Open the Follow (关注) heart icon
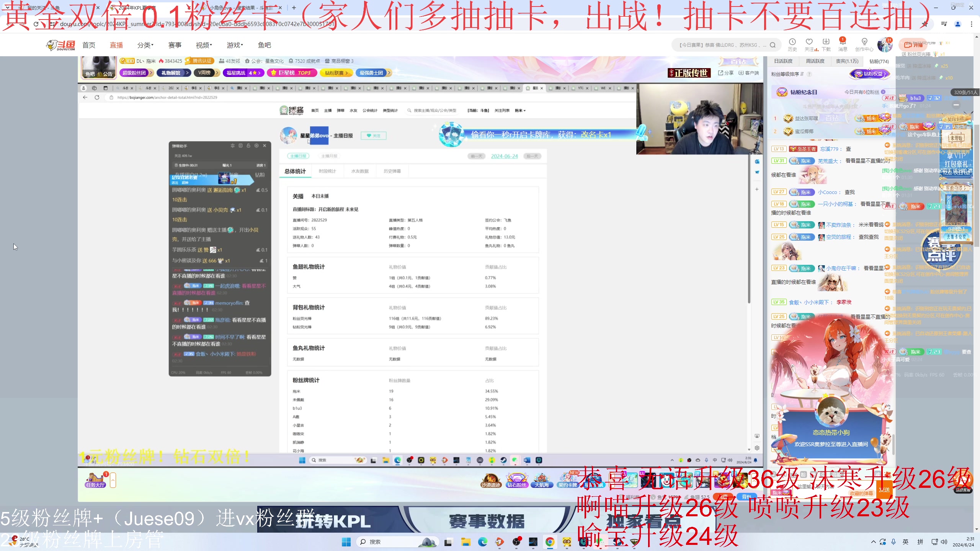This screenshot has height=551, width=980. 809,44
